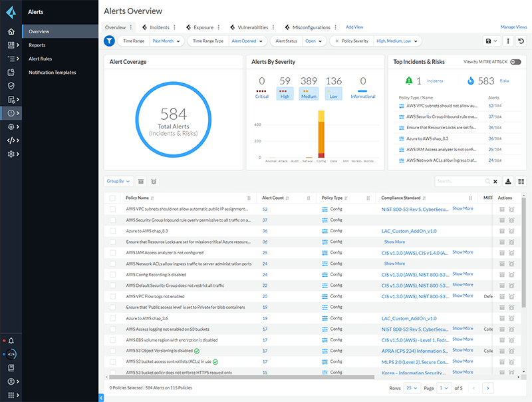Change the Rows per page dropdown
Viewport: 532px width, 402px height.
tap(412, 388)
